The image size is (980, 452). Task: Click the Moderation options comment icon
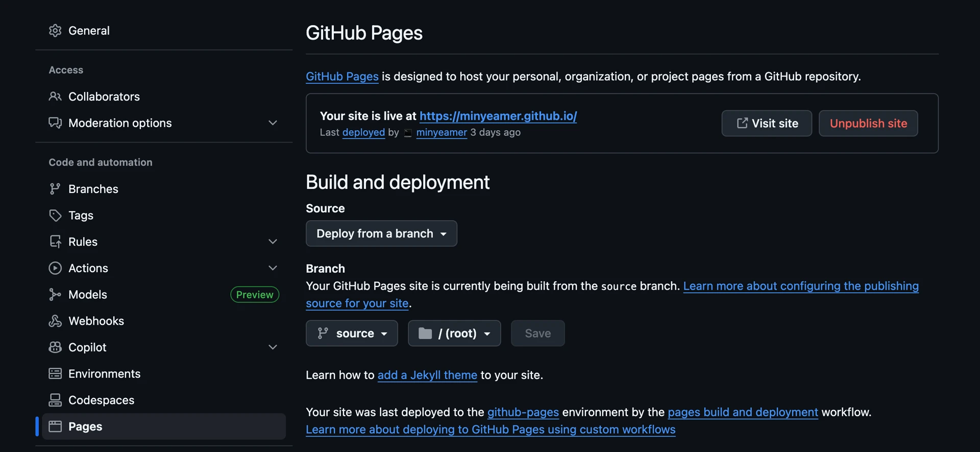55,123
